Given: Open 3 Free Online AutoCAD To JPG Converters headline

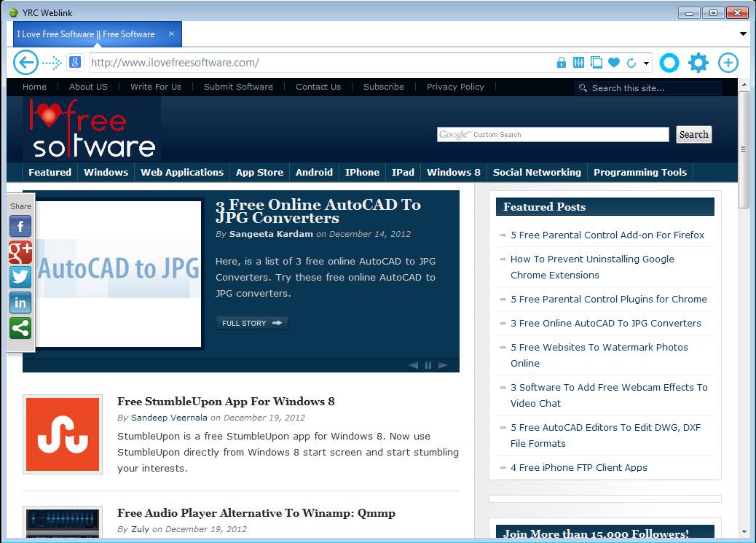Looking at the screenshot, I should coord(318,211).
